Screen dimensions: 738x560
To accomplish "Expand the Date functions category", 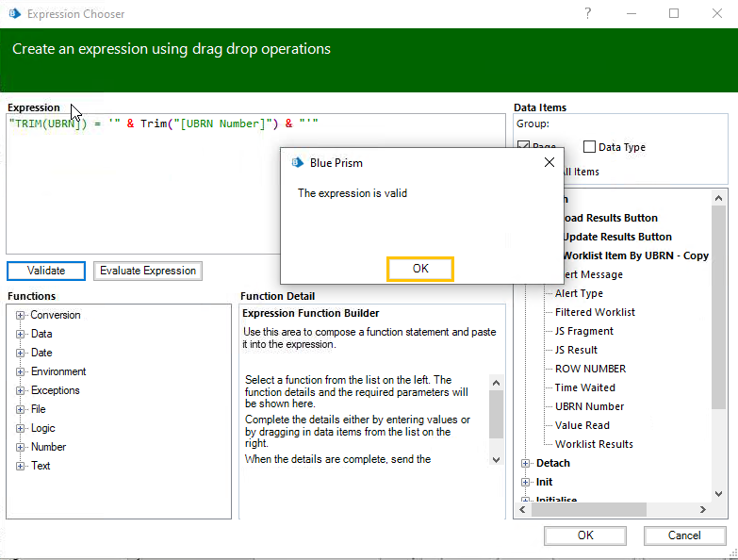I will (x=21, y=353).
